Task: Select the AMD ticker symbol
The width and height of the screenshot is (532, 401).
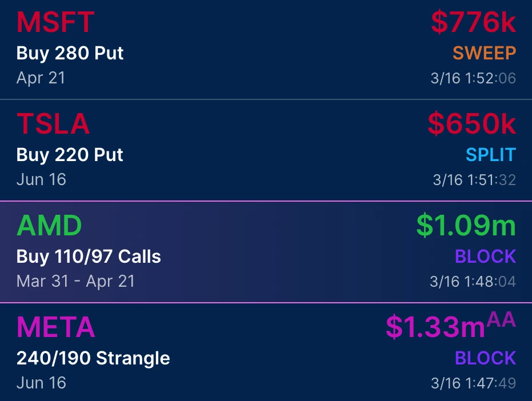Action: click(49, 226)
